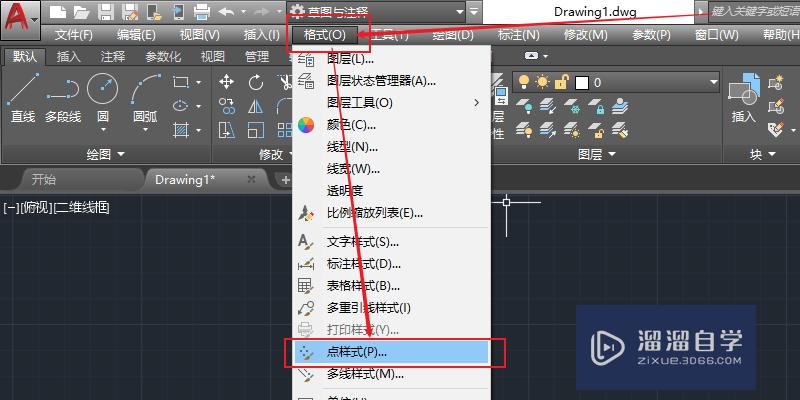Save to web and mobile icon

point(178,11)
